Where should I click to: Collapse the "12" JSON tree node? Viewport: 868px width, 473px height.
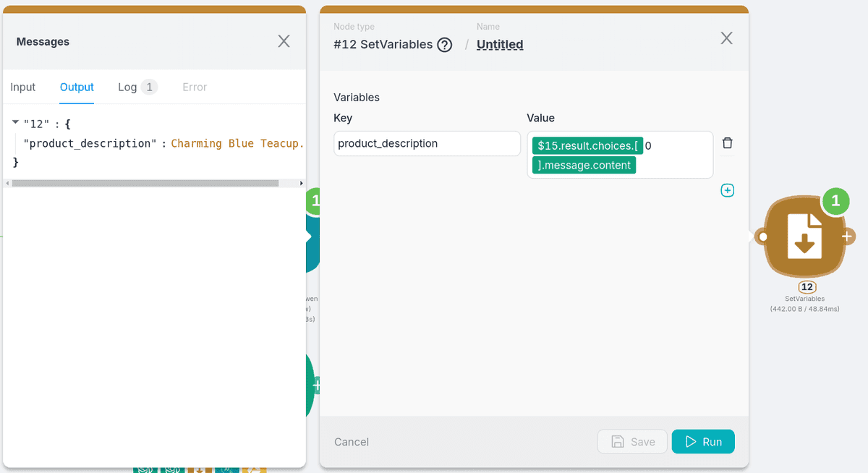(x=16, y=122)
